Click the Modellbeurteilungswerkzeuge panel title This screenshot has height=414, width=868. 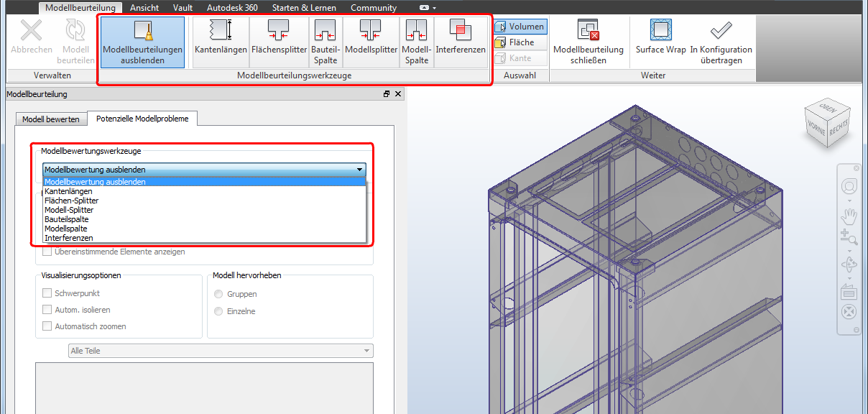click(x=295, y=75)
